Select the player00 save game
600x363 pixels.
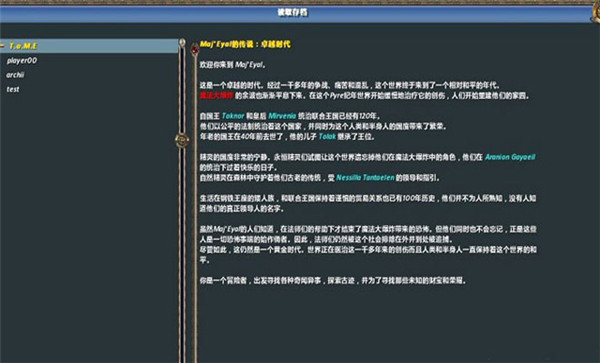(22, 60)
